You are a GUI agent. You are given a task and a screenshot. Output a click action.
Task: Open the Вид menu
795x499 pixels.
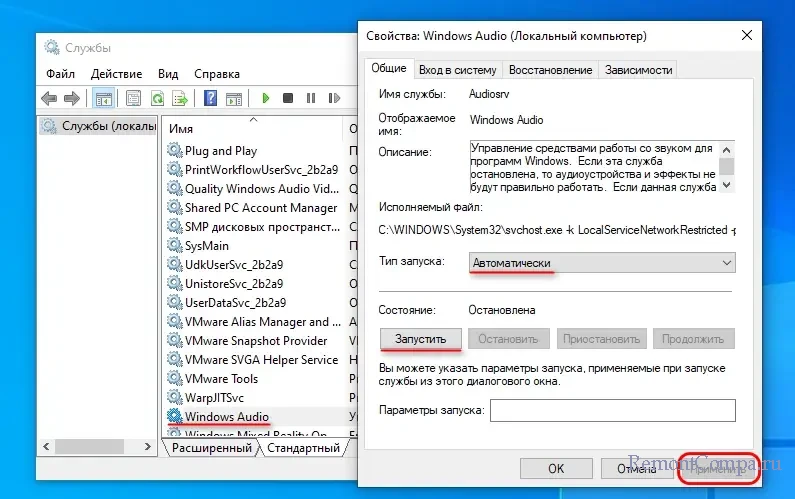point(168,74)
